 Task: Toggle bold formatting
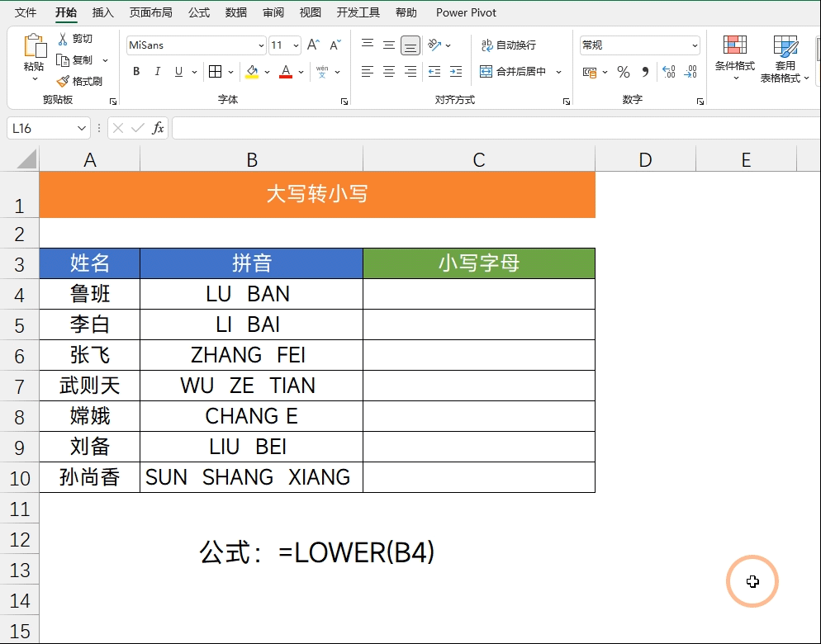click(x=135, y=73)
